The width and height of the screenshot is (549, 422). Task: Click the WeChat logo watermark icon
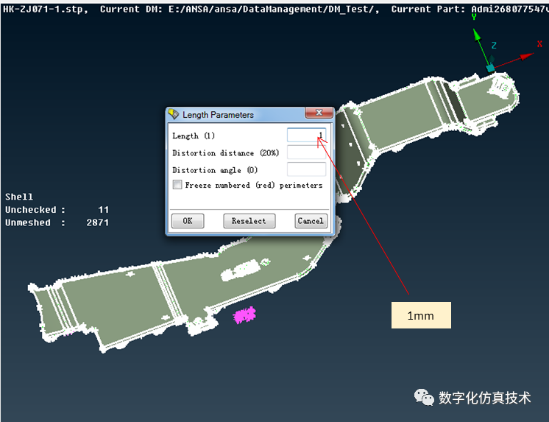[424, 397]
